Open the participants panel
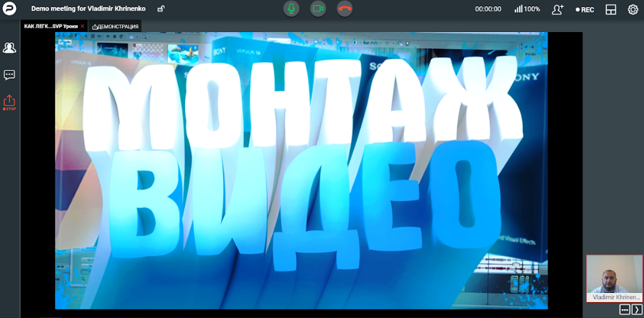The width and height of the screenshot is (644, 318). (x=10, y=48)
